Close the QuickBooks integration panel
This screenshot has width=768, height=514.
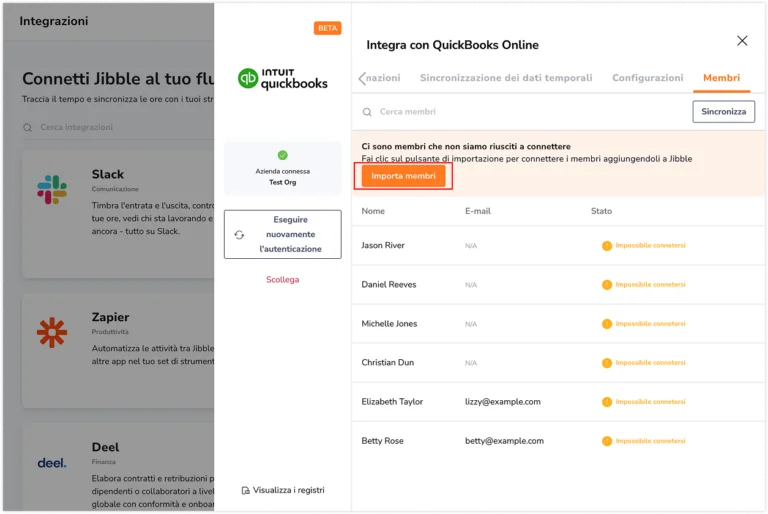click(742, 41)
